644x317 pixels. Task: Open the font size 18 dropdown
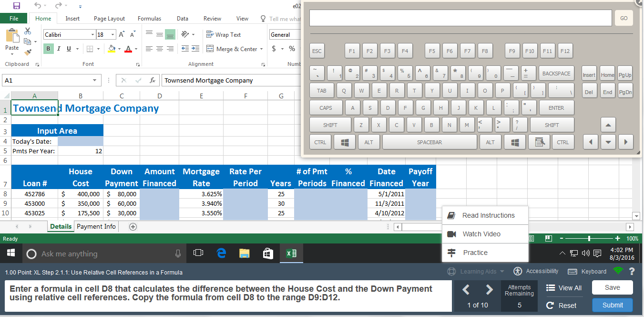[x=112, y=35]
